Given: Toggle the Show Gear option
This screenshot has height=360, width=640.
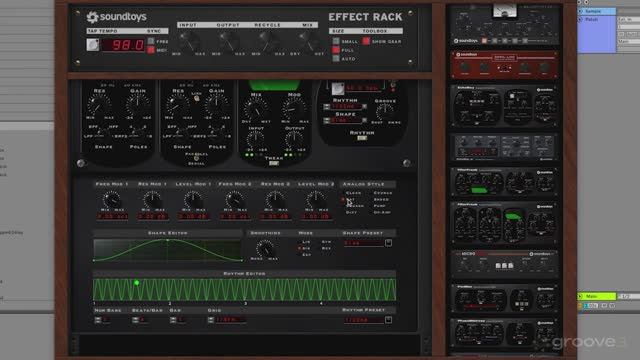Looking at the screenshot, I should 366,41.
